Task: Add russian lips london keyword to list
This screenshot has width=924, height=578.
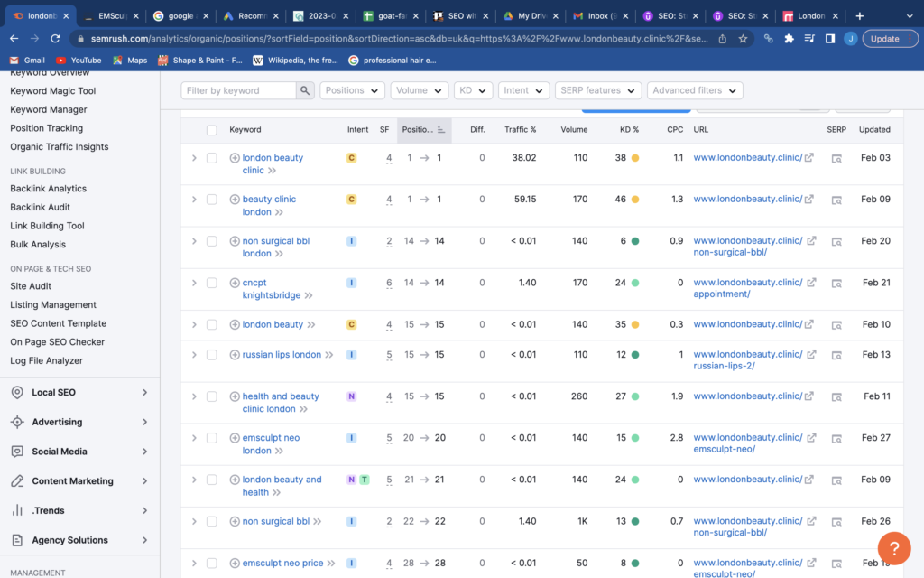Action: click(235, 354)
